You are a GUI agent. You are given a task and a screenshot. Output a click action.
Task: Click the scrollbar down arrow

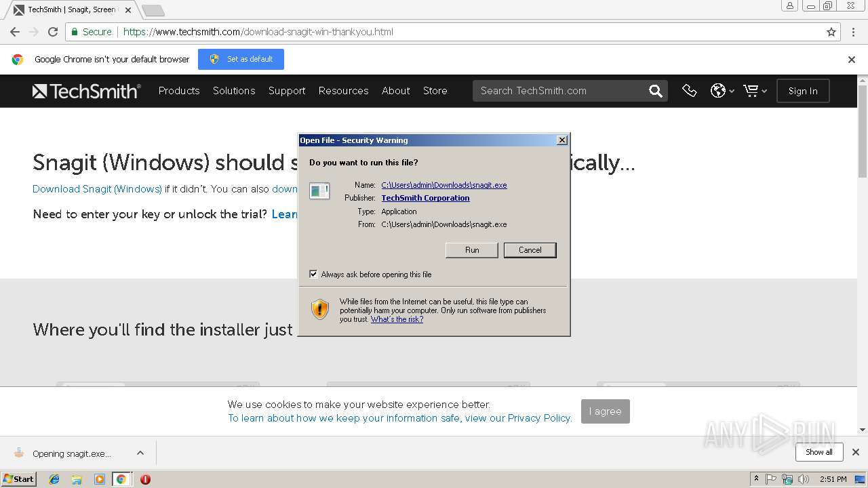click(863, 430)
